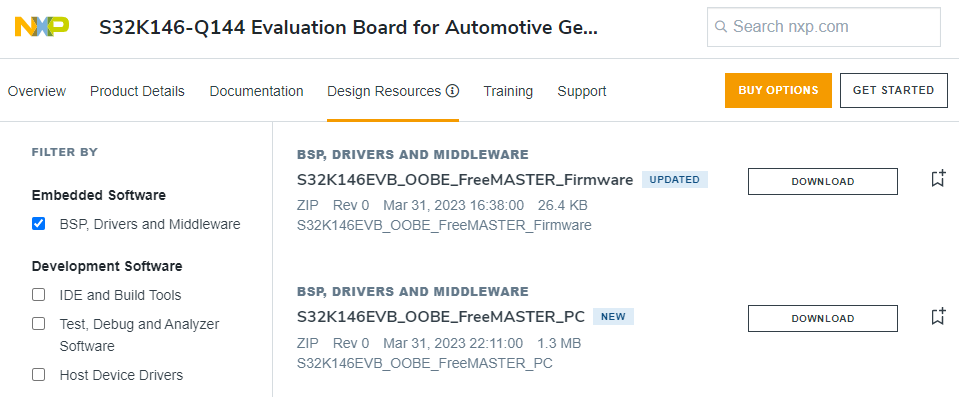Download S32K146EVB_OOBE_FreeMASTER_Firmware
Viewport: 959px width, 397px height.
823,182
